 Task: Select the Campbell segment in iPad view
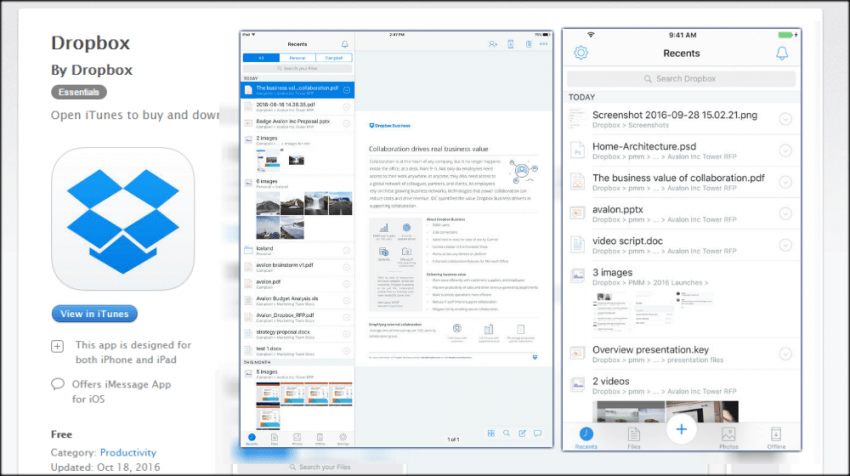point(334,57)
